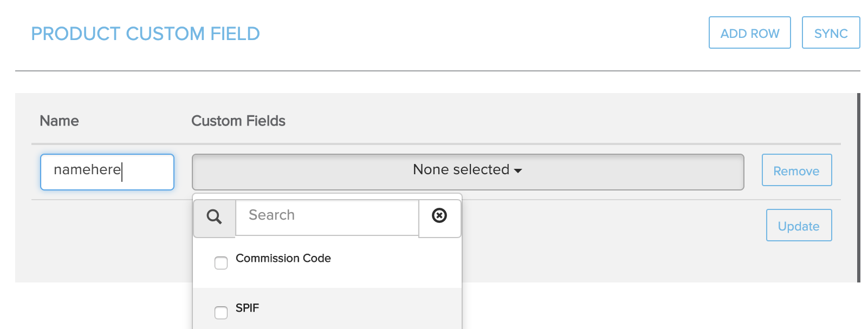Click the magnifying glass search icon
The image size is (868, 329).
point(215,217)
